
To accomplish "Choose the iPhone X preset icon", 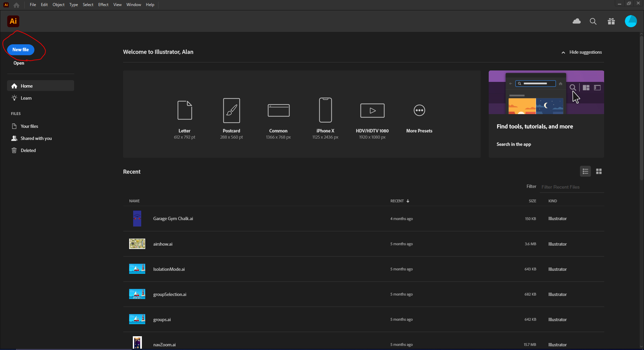I will pos(325,110).
